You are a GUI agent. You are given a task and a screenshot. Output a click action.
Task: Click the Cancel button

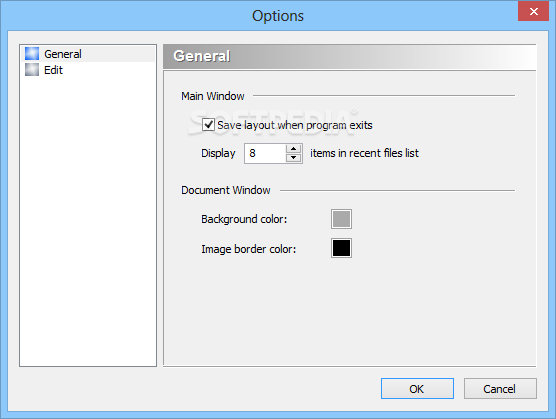pyautogui.click(x=500, y=389)
